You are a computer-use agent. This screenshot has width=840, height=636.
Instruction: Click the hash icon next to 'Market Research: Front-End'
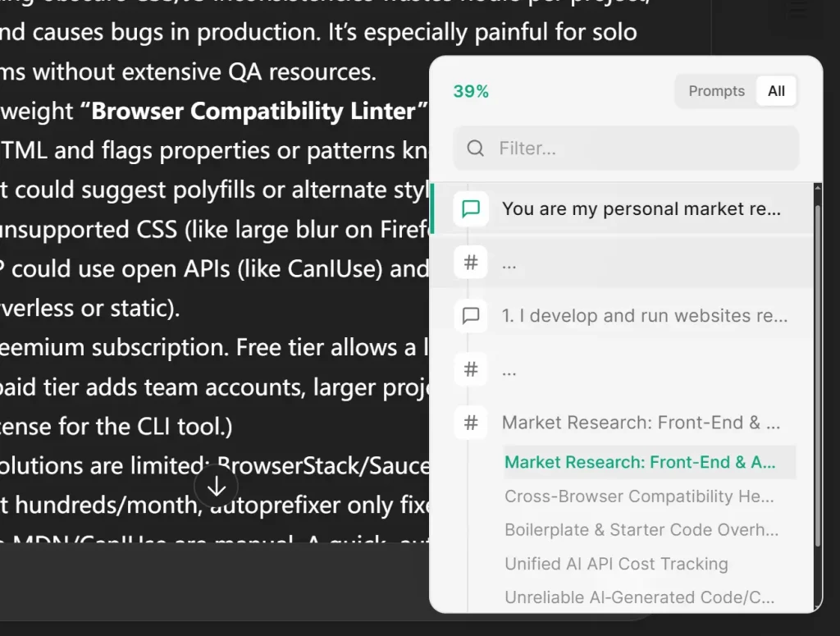point(470,423)
